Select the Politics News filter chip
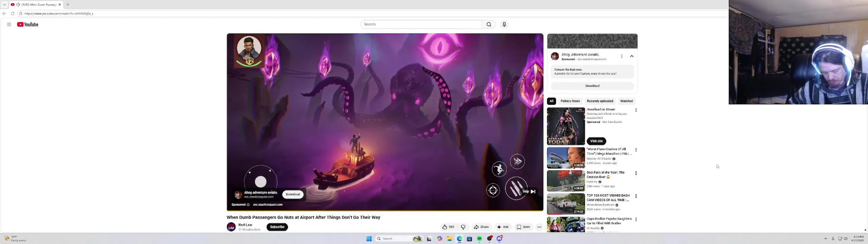 (x=570, y=101)
